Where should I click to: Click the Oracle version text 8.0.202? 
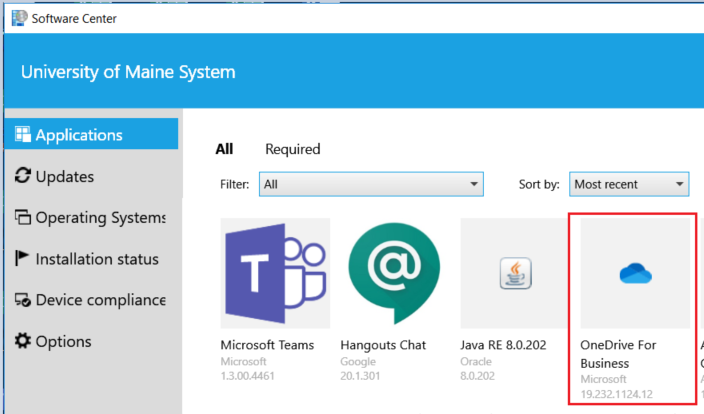[x=477, y=375]
